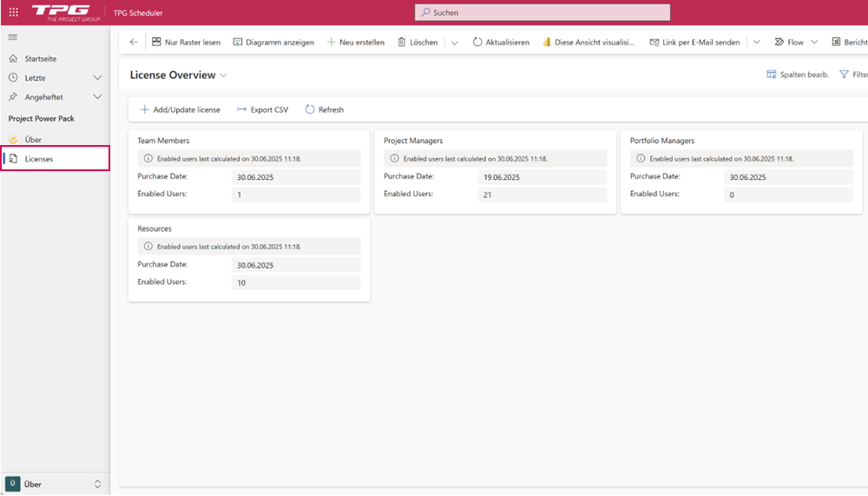Open Letzte recent items
This screenshot has width=868, height=496.
tap(35, 77)
